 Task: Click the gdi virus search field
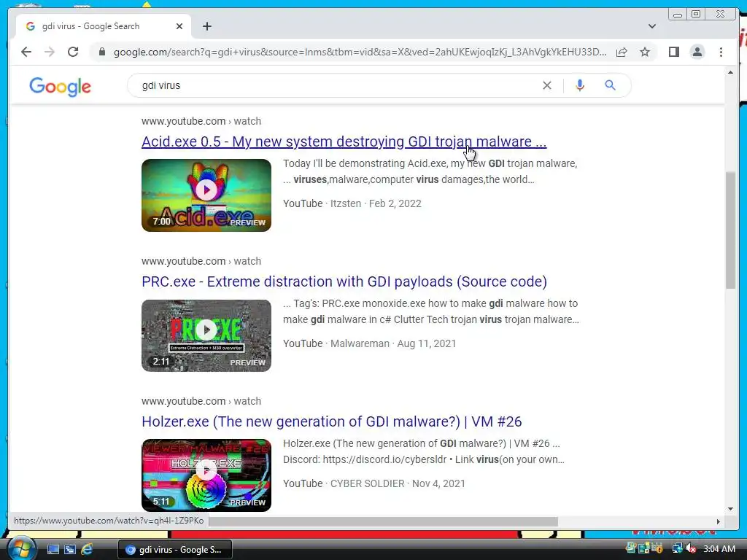(x=333, y=85)
